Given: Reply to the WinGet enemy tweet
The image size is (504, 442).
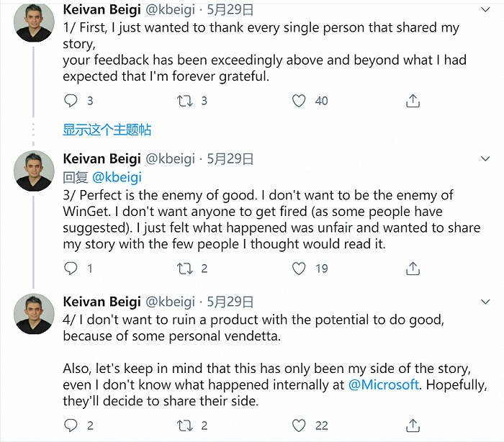Looking at the screenshot, I should (71, 269).
